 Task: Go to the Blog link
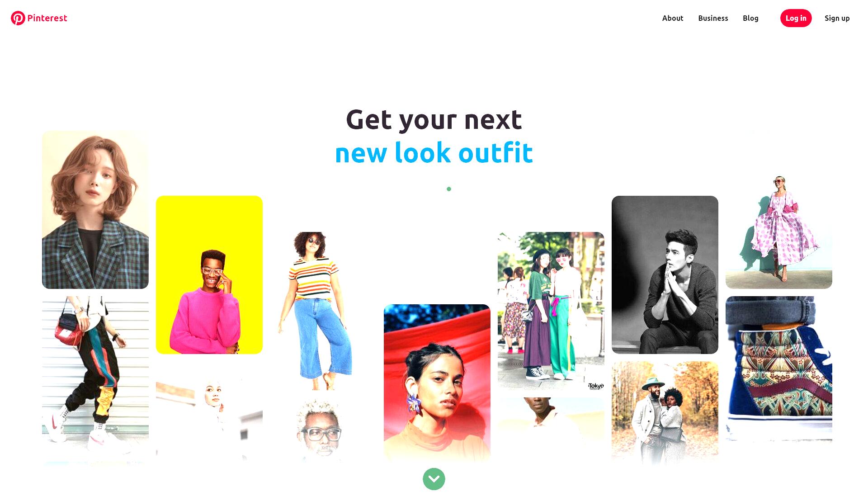(750, 18)
